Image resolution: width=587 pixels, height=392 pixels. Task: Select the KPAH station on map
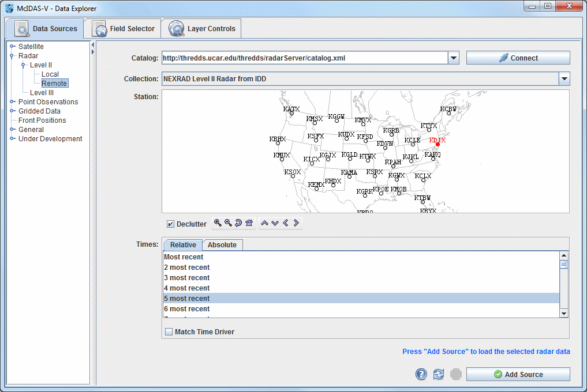(x=393, y=166)
